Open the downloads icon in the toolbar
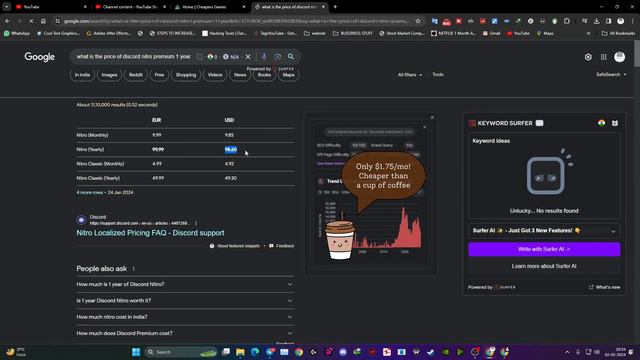 [596, 21]
